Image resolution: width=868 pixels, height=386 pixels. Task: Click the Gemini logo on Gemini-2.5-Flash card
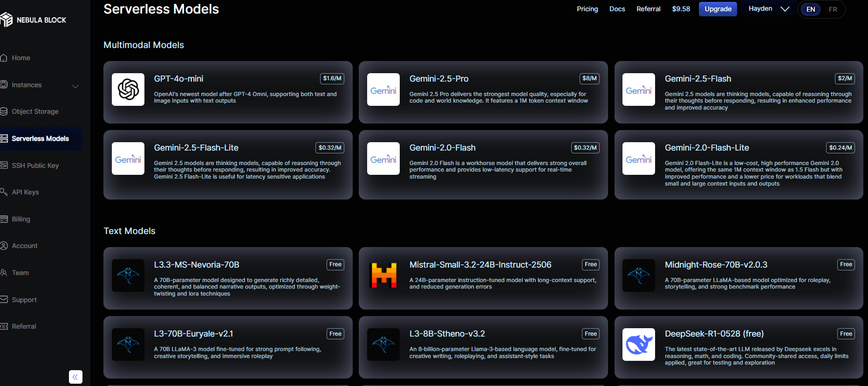[x=639, y=90]
